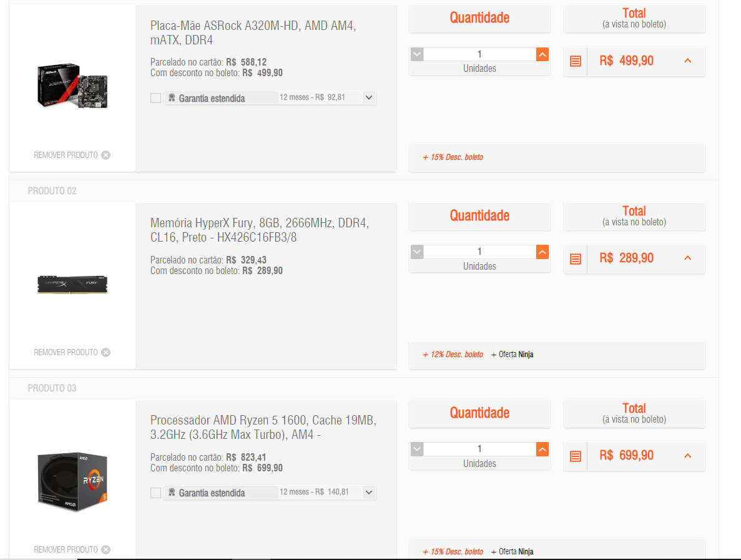Screen dimensions: 741x560
Task: Remove the HyperX Fury memory product
Action: click(x=72, y=353)
